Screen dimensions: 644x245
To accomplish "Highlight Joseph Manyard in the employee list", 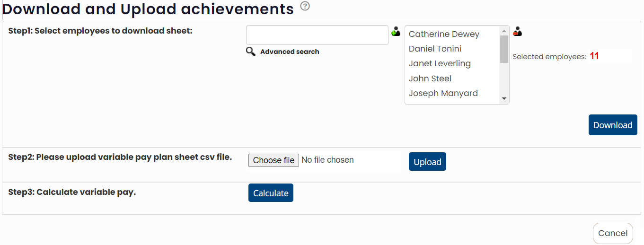I will click(443, 93).
